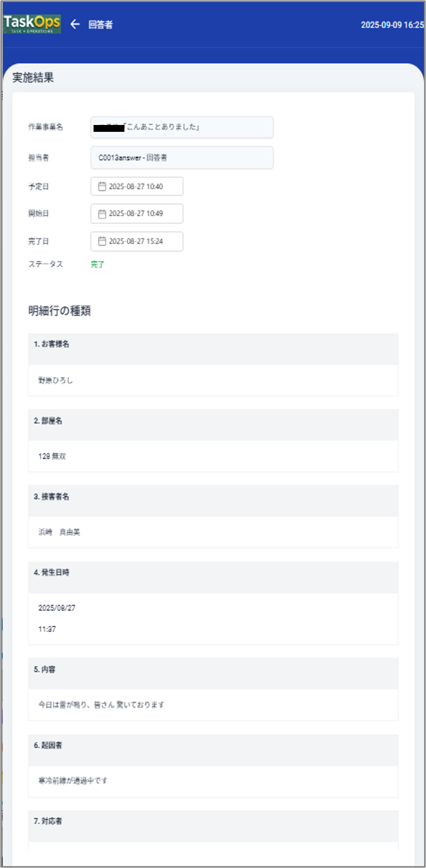426x868 pixels.
Task: Click the 完了 status text
Action: (97, 264)
